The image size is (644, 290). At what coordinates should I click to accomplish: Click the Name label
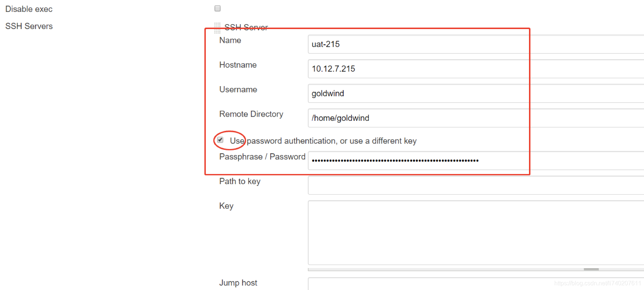coord(230,40)
